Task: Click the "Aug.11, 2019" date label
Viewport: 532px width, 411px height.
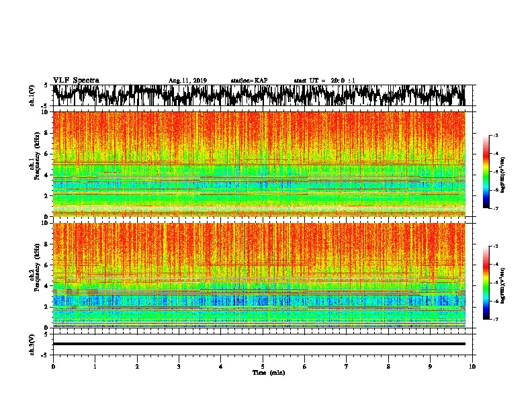Action: pos(187,81)
